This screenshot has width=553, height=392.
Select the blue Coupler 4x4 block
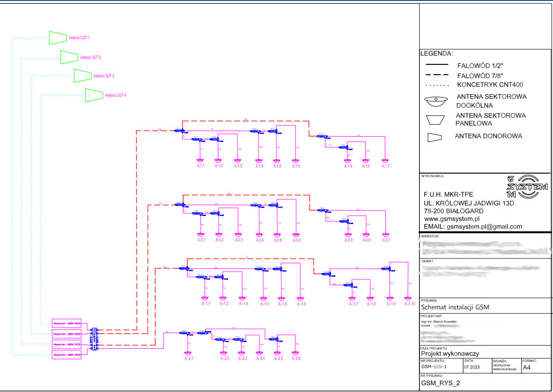coord(95,339)
